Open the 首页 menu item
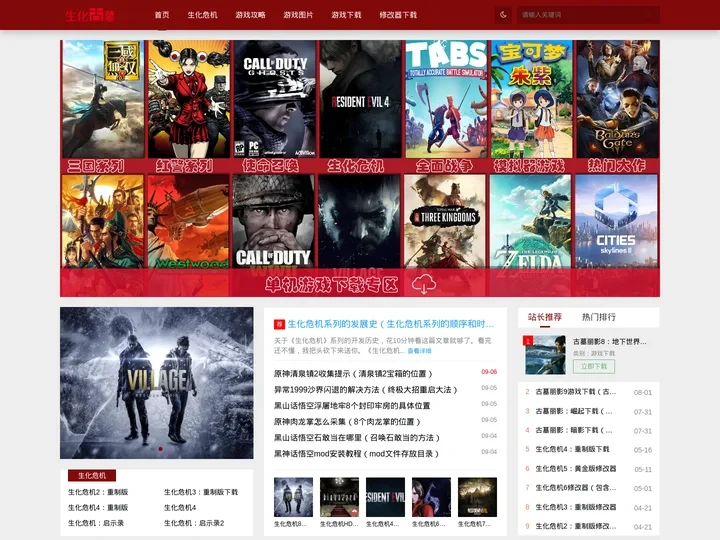 162,15
